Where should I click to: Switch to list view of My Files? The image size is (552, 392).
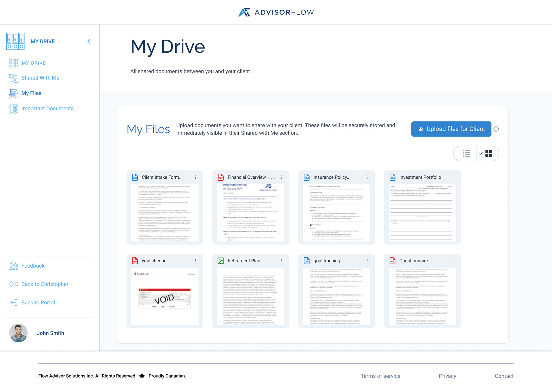coord(466,154)
